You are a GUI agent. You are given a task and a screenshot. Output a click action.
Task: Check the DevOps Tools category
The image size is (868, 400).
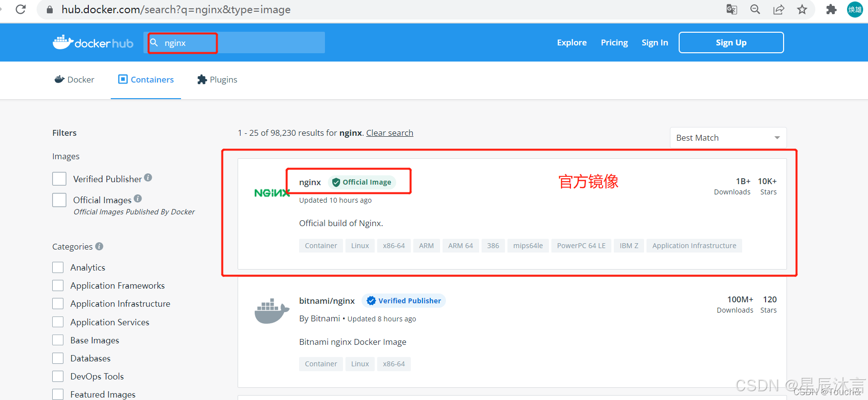point(58,376)
